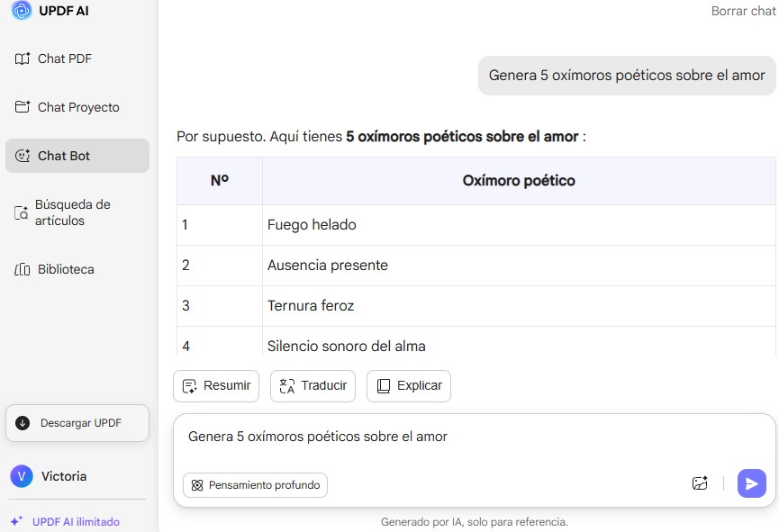Click the Biblioteca books icon
The width and height of the screenshot is (779, 532).
coord(23,269)
